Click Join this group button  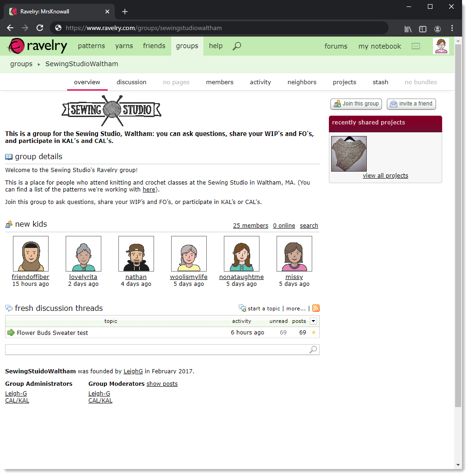(356, 104)
